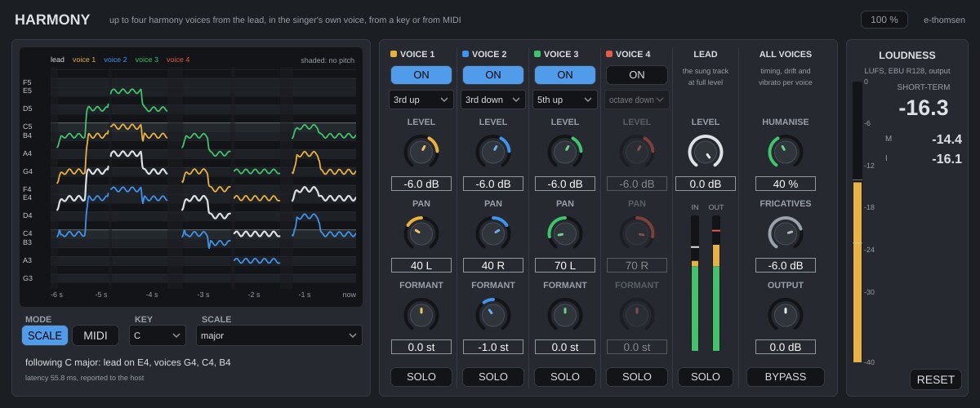Click Lead level field 0.0 dB
The width and height of the screenshot is (980, 408).
click(x=706, y=184)
